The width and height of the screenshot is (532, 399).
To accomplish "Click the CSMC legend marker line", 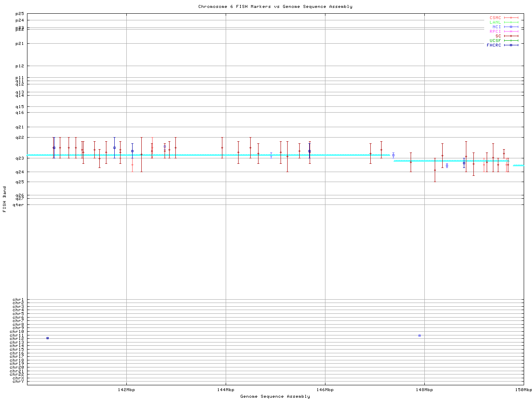I will point(511,18).
